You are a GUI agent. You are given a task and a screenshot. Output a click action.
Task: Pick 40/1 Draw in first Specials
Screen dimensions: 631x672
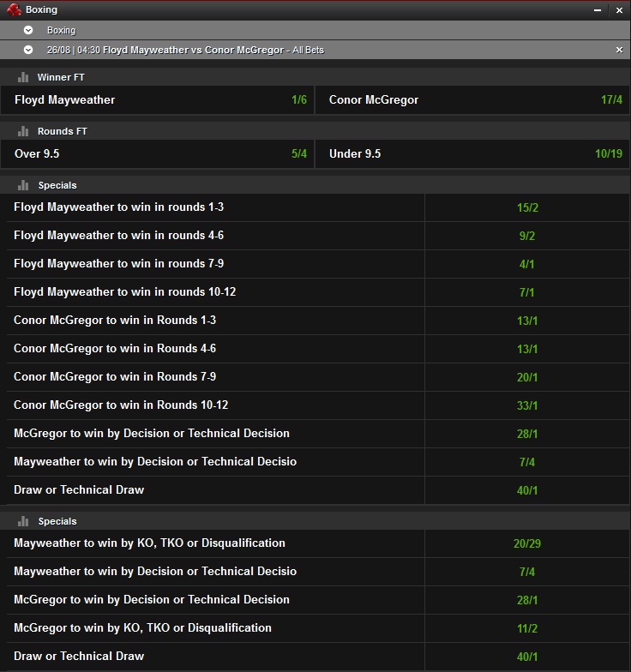point(527,490)
